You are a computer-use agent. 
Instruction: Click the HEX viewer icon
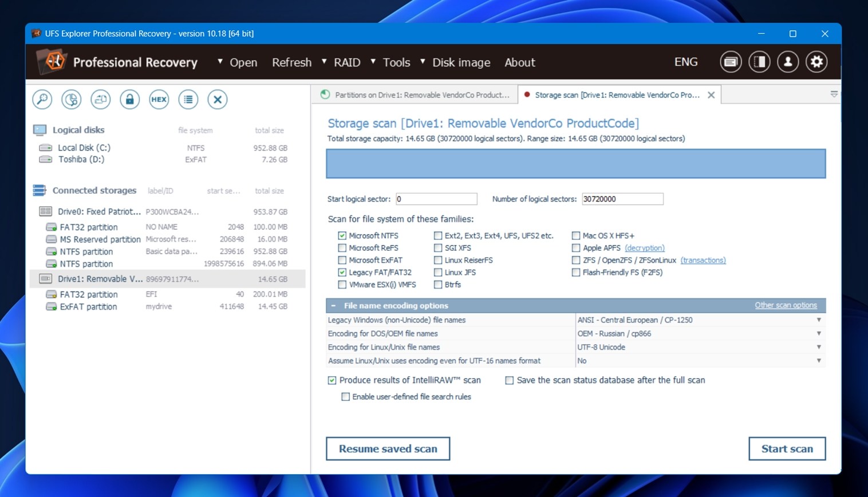[x=159, y=100]
